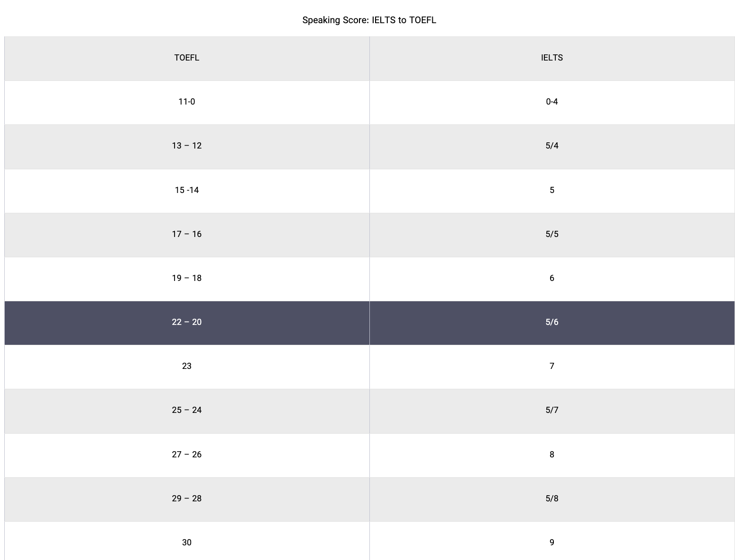
Task: Select the IELTS cell reading 0-4
Action: point(551,102)
